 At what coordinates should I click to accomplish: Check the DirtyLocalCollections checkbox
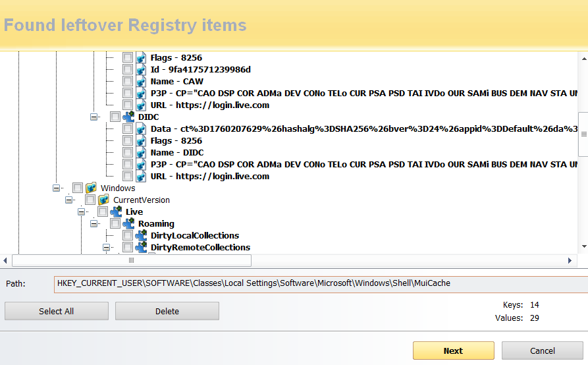(128, 236)
